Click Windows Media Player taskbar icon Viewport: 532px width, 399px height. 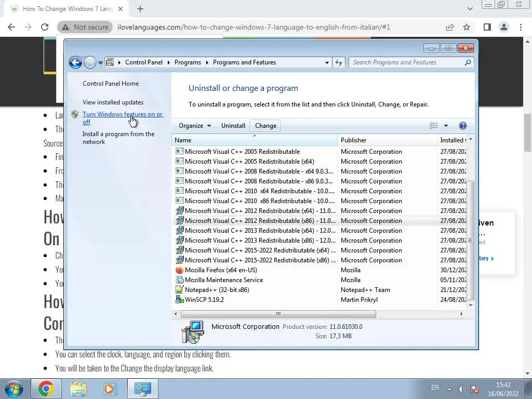pos(110,389)
